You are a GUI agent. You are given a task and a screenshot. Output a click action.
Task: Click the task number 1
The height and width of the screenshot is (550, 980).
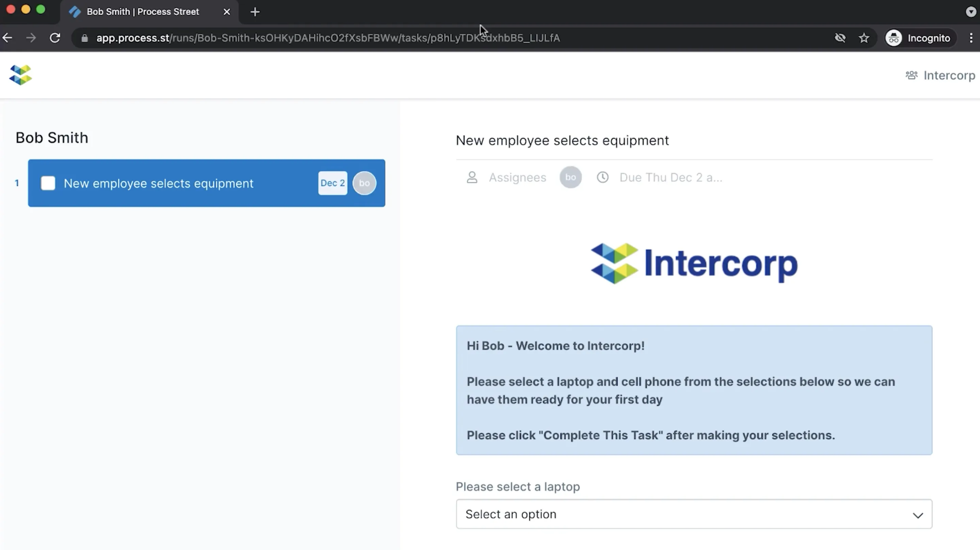(x=17, y=183)
